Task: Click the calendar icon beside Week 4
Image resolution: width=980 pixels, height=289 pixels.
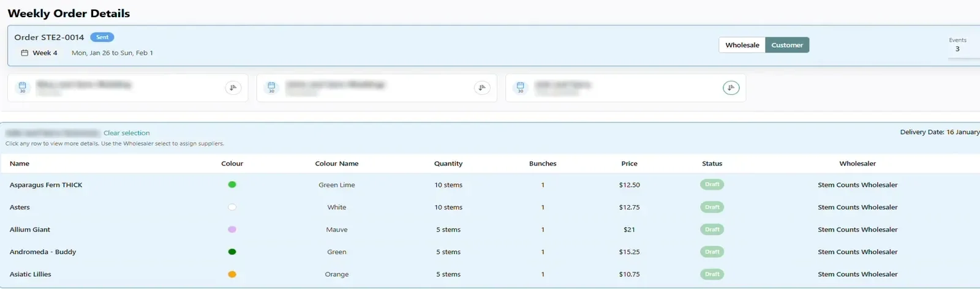Action: tap(24, 53)
